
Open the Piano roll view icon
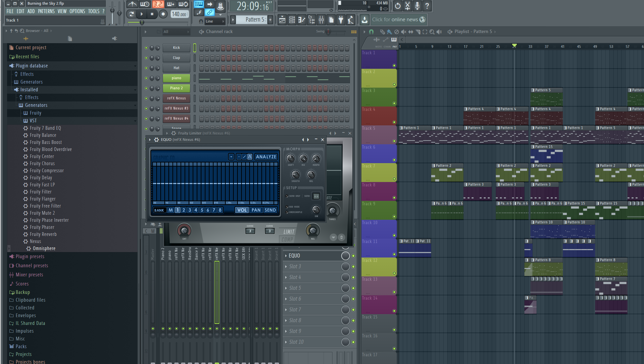[x=301, y=20]
